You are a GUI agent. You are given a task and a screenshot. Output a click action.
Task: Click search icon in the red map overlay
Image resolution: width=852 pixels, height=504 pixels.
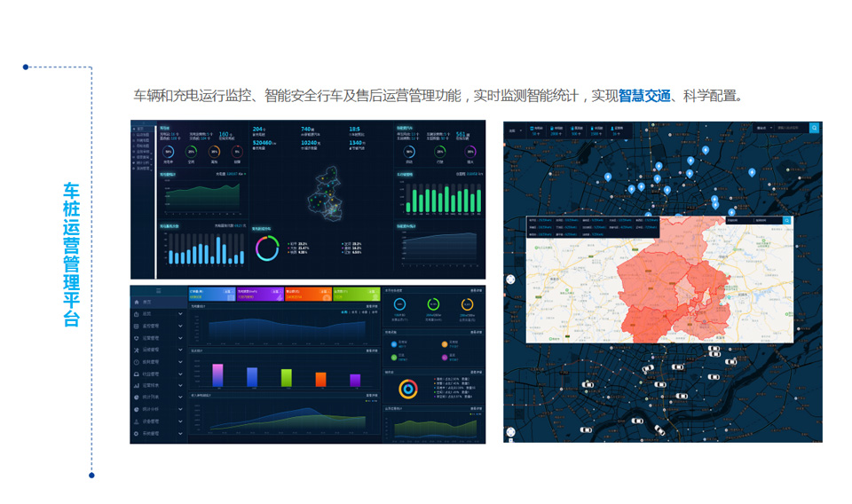pos(786,220)
